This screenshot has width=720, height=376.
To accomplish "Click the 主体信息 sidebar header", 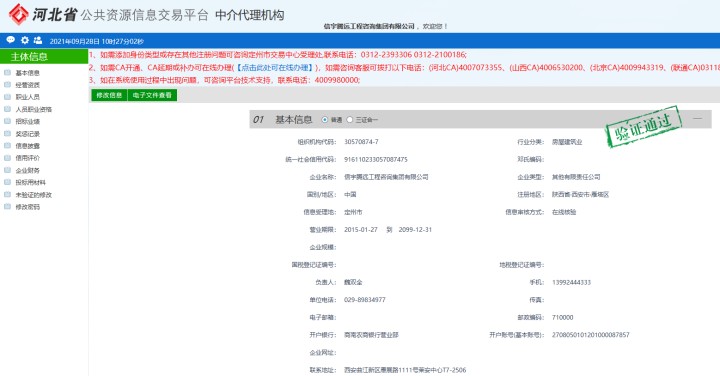I will [x=44, y=56].
